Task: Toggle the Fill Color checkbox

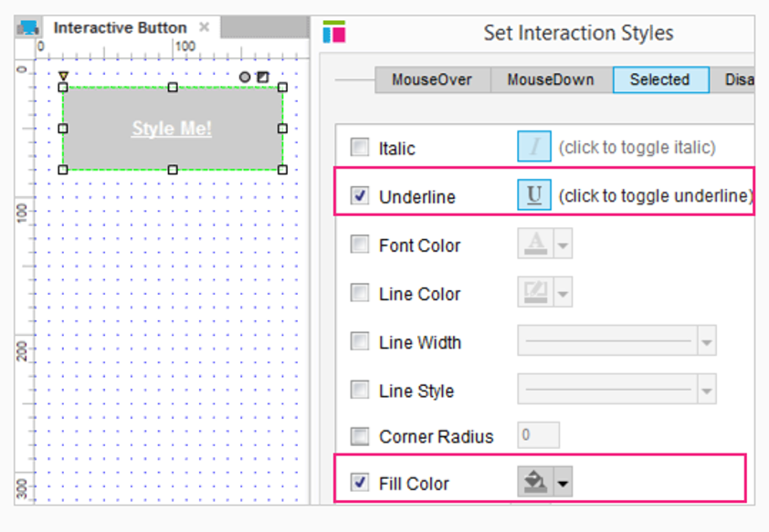Action: pos(361,483)
